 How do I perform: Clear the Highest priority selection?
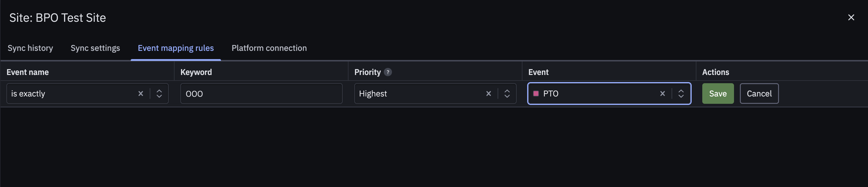coord(489,94)
